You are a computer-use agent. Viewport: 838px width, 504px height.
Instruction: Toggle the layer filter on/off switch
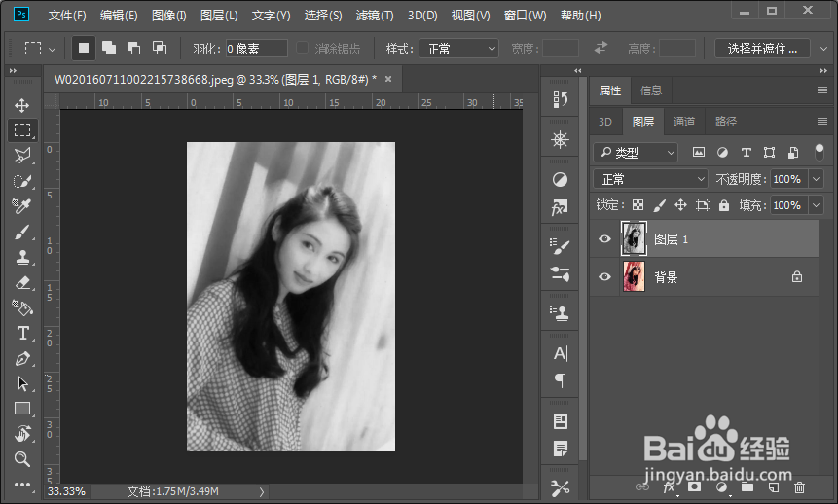click(x=819, y=153)
